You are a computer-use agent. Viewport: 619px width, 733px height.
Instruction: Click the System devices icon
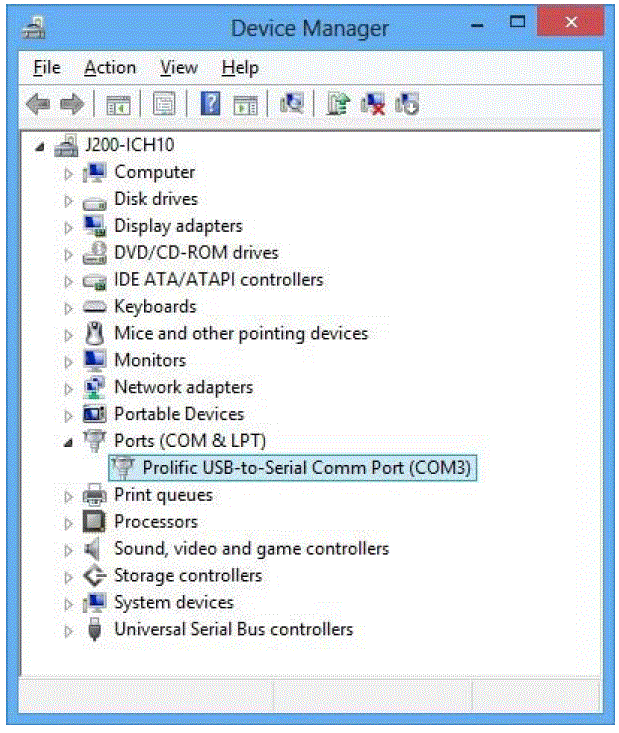(94, 603)
